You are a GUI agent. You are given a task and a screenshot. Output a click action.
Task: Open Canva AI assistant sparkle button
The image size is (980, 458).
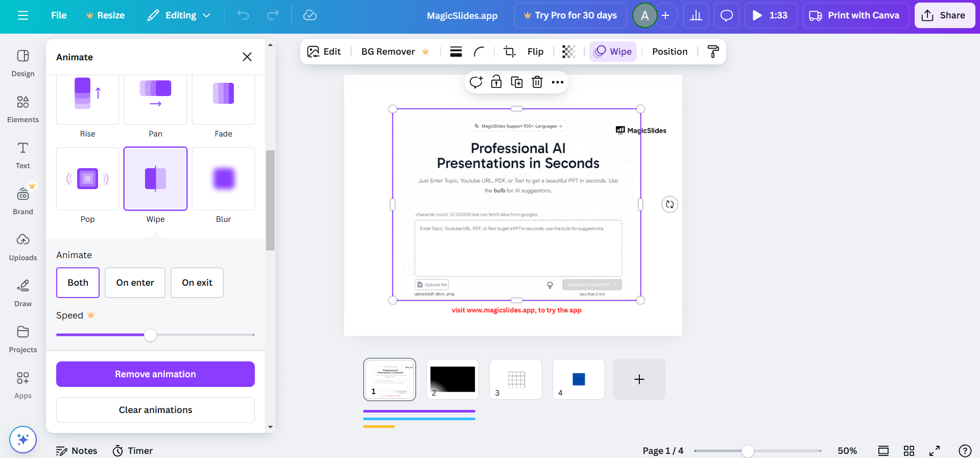[23, 440]
